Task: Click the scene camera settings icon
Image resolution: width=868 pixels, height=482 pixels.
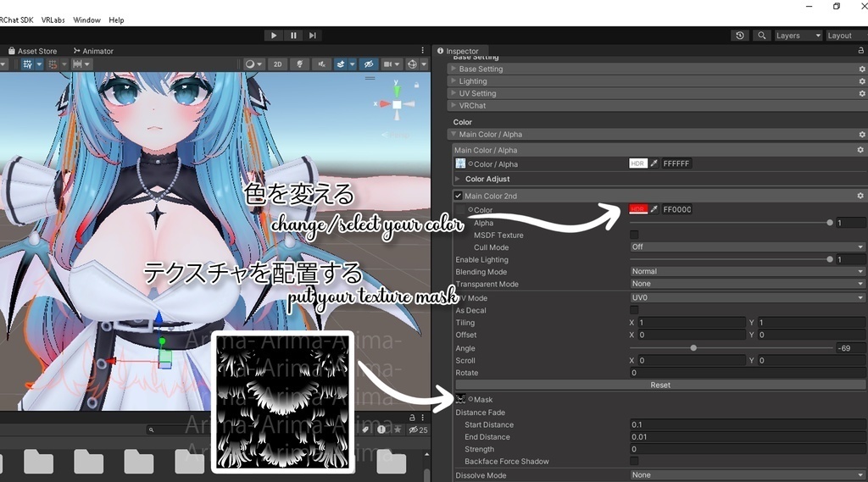Action: (387, 64)
